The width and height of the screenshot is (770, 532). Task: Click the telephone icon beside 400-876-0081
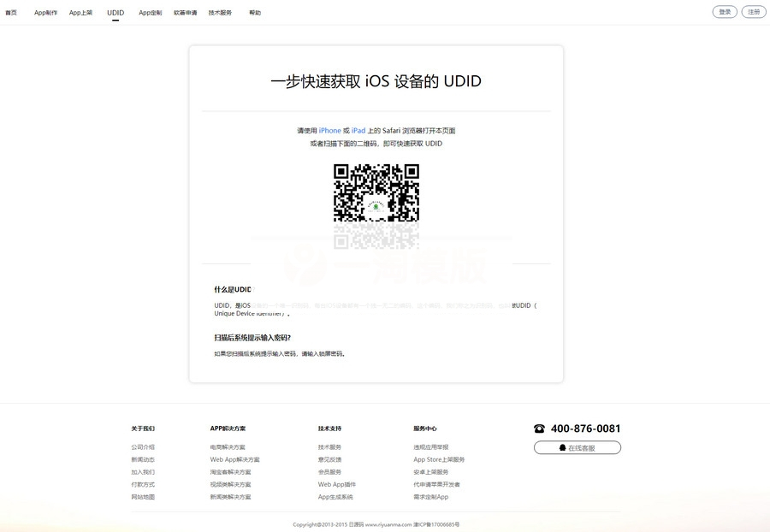[538, 428]
